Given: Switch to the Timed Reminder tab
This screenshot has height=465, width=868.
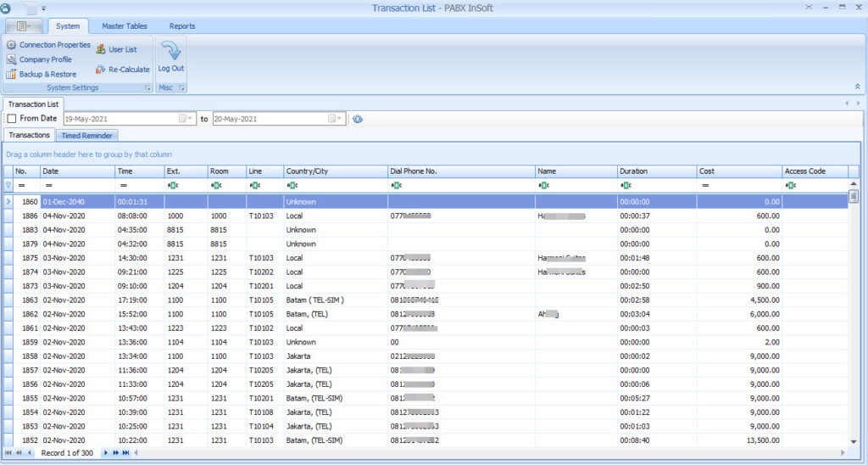Looking at the screenshot, I should 88,136.
